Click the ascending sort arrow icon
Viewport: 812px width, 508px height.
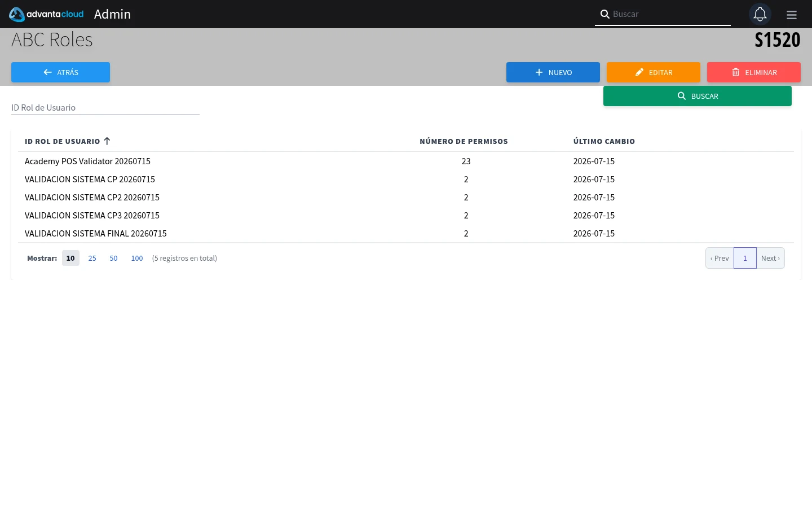click(107, 141)
